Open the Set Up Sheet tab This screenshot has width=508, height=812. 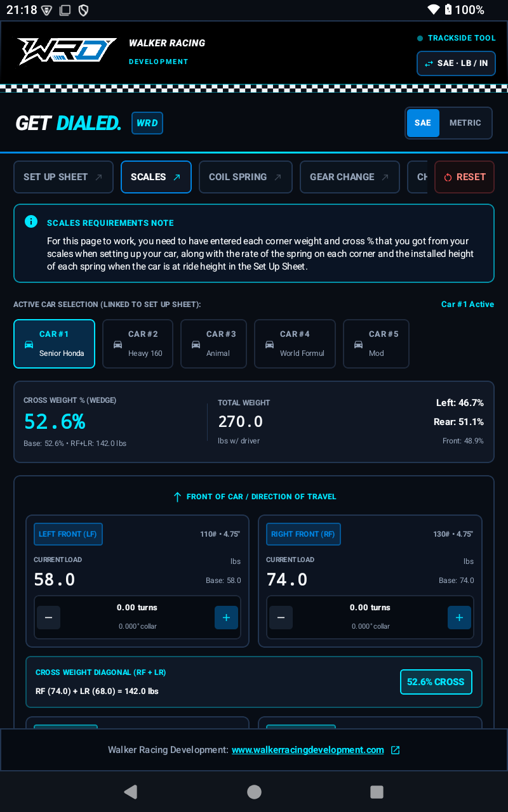[x=63, y=177]
